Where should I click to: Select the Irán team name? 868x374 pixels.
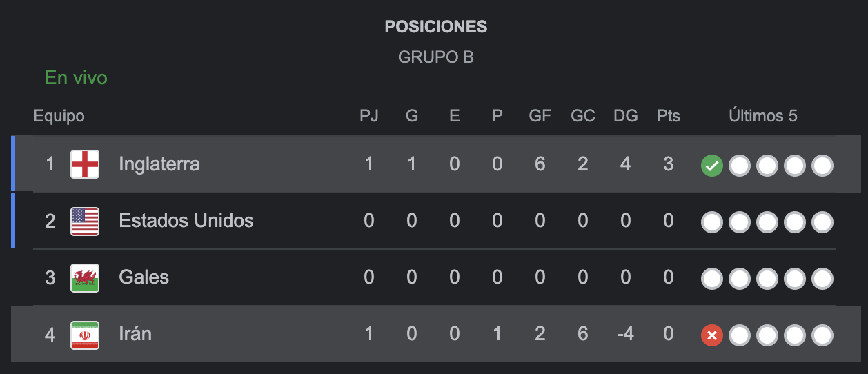click(135, 335)
